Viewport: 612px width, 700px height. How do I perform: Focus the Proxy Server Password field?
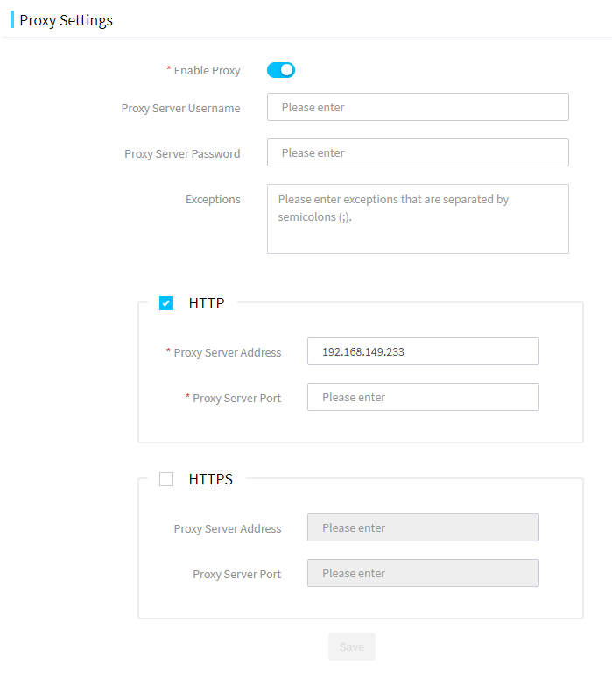(x=418, y=152)
